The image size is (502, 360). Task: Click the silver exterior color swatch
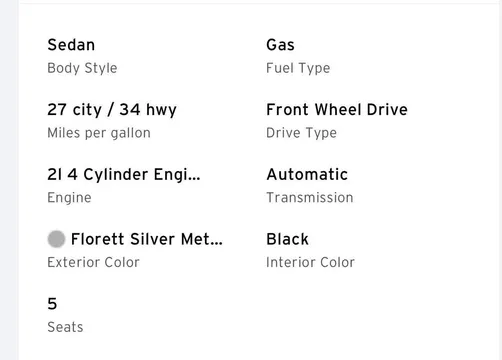click(56, 239)
